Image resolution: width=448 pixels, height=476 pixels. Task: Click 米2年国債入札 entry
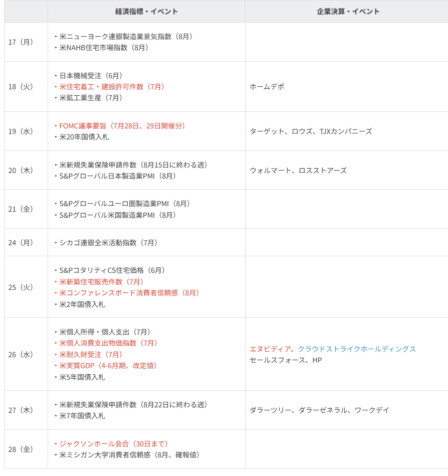80,304
